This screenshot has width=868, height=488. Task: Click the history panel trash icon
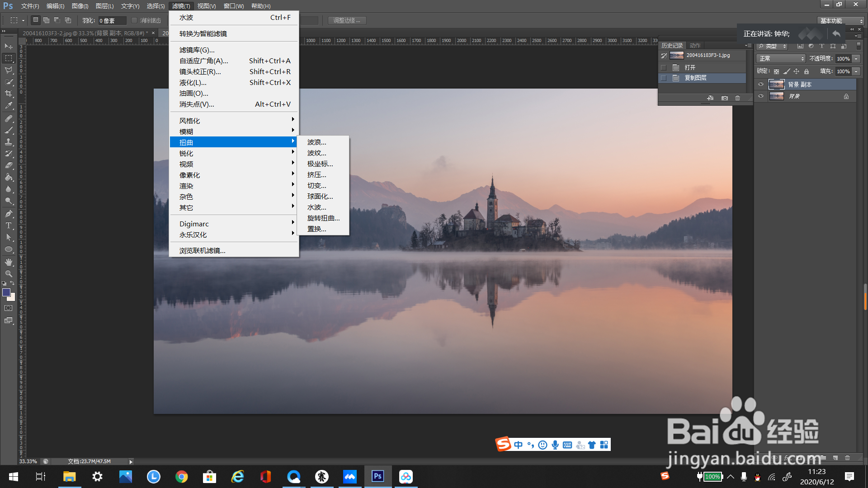[738, 98]
